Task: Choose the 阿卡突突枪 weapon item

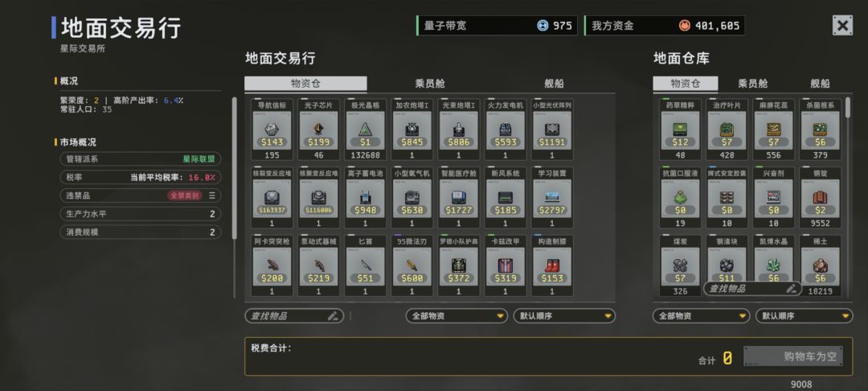Action: pyautogui.click(x=272, y=265)
